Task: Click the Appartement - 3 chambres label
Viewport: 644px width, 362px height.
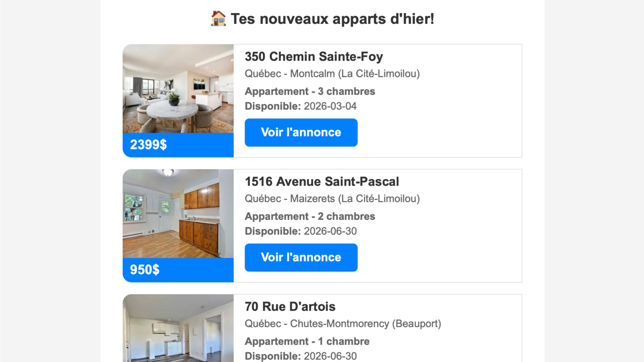Action: tap(310, 92)
